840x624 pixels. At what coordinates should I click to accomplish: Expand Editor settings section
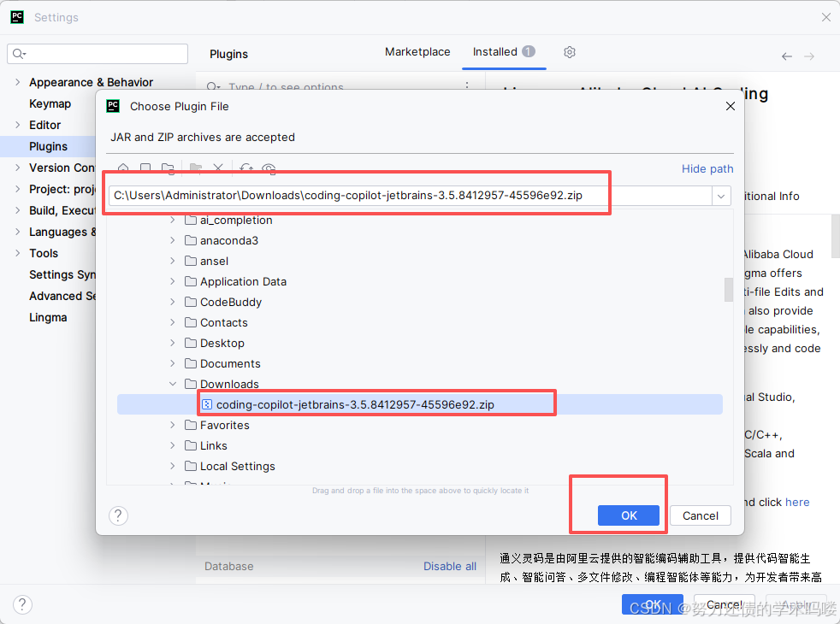pyautogui.click(x=18, y=125)
